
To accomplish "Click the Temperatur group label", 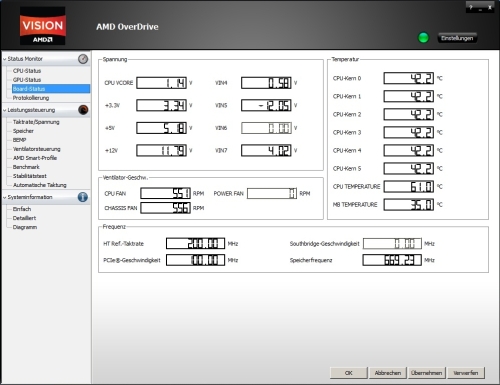I will (345, 59).
